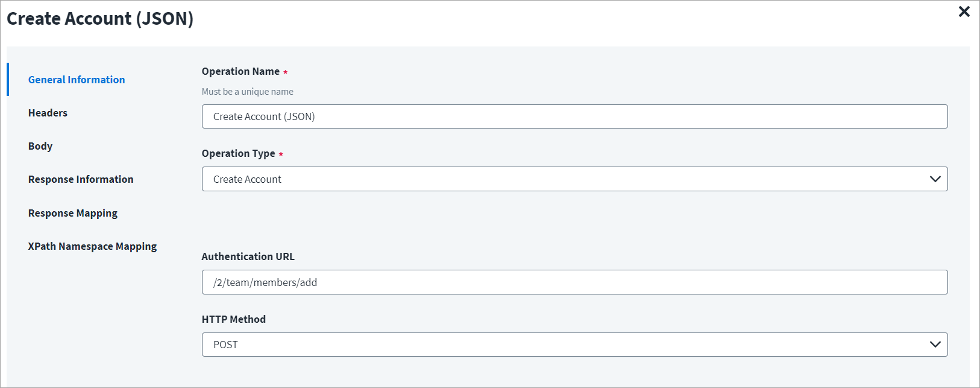Select the General Information section
This screenshot has height=388, width=980.
(x=77, y=79)
